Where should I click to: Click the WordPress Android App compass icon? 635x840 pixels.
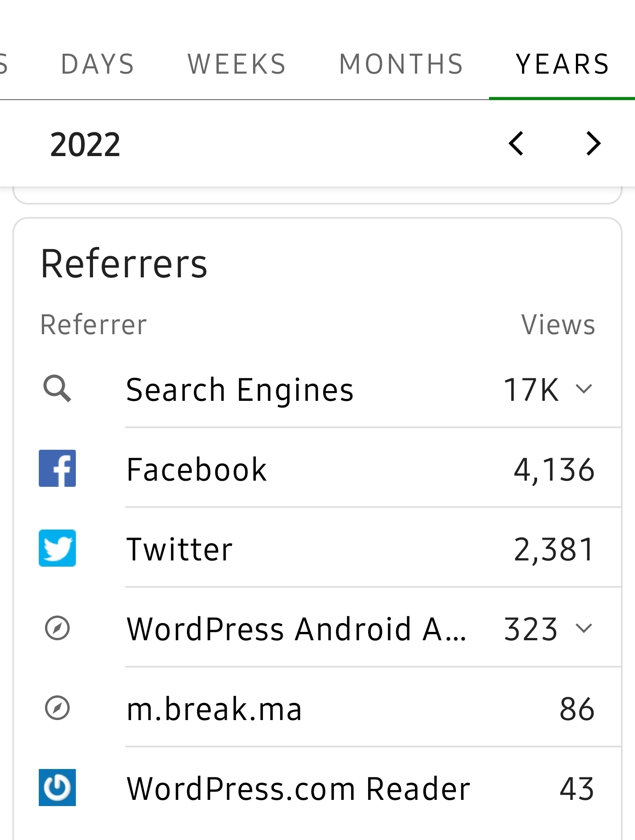[x=57, y=628]
